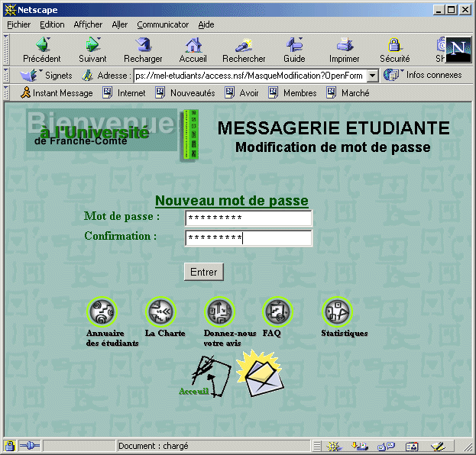Click the Mot de passe field

tap(248, 218)
